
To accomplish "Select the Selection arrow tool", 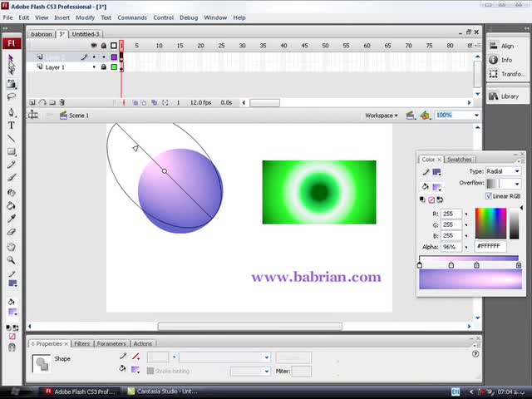I will coord(11,57).
